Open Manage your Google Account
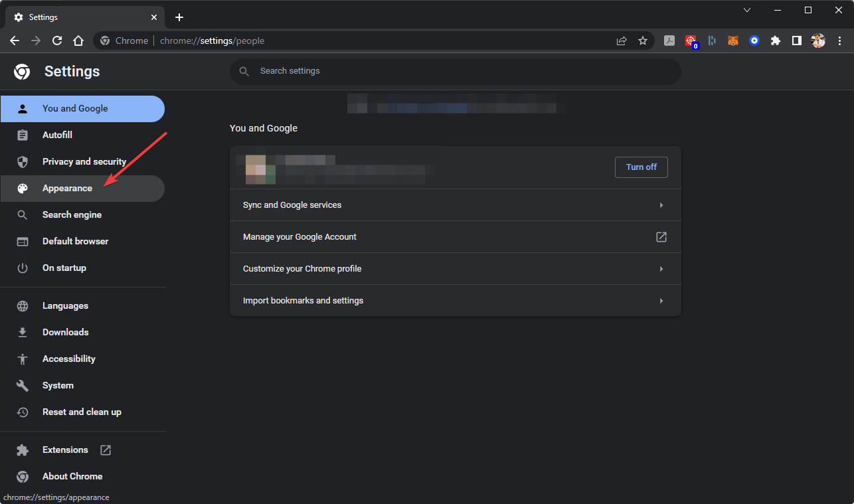Viewport: 854px width, 504px height. click(456, 237)
